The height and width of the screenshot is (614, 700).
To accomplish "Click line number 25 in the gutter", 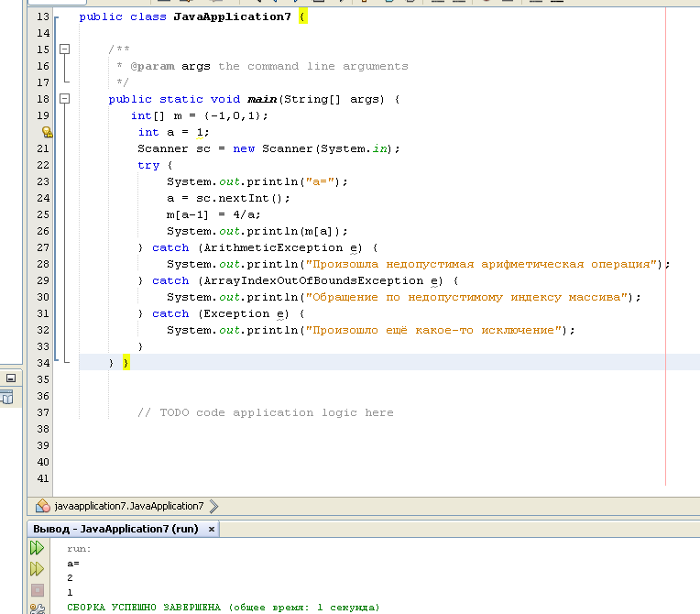I will [42, 214].
